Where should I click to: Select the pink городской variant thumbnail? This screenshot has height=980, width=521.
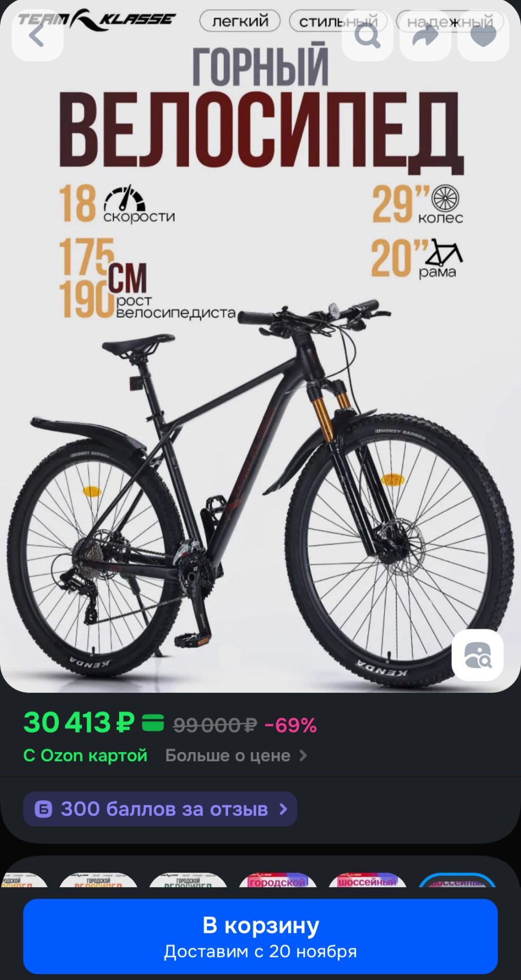point(278,880)
